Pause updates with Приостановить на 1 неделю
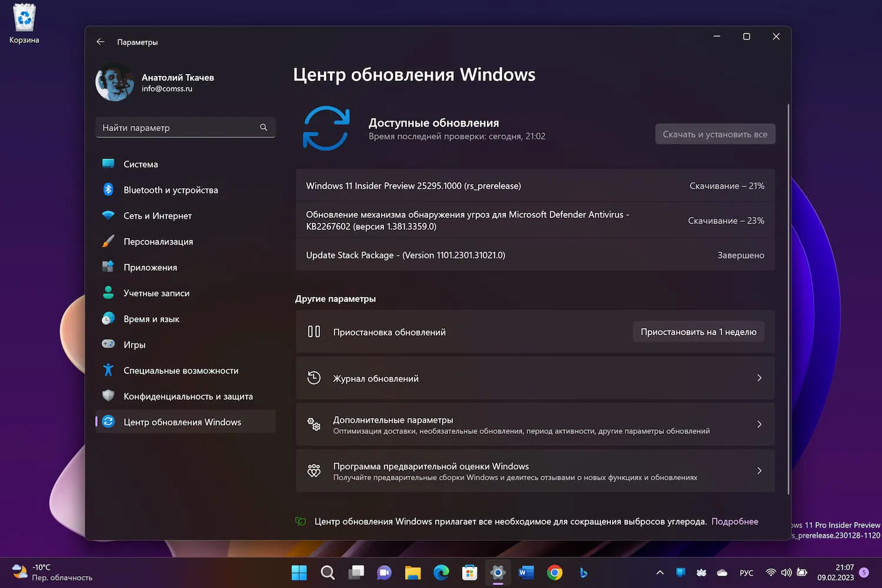The width and height of the screenshot is (882, 588). [x=699, y=331]
